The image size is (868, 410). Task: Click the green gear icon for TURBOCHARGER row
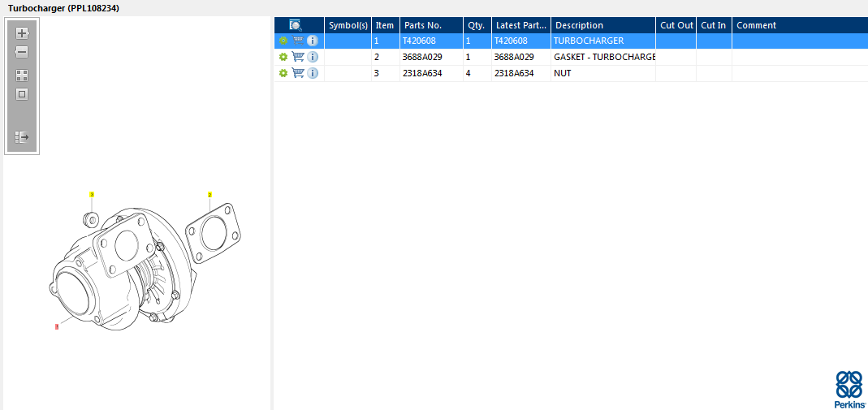pyautogui.click(x=283, y=41)
